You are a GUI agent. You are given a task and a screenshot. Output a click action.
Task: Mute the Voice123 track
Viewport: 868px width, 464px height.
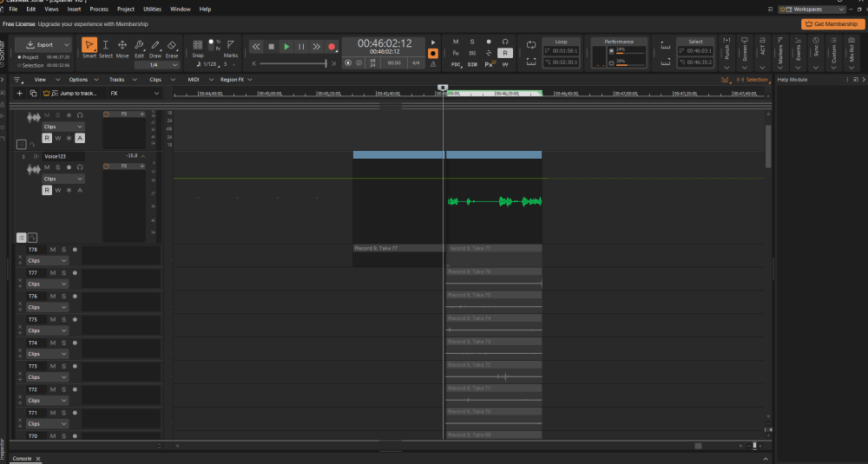(x=47, y=167)
